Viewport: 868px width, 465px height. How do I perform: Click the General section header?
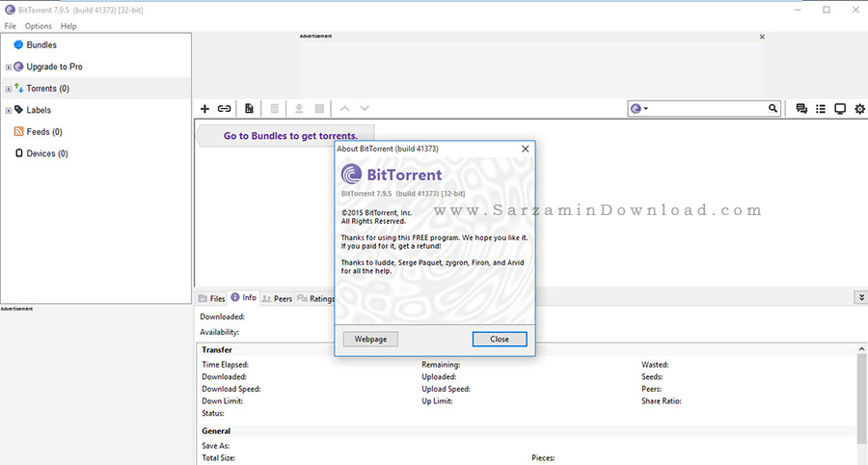pos(216,430)
